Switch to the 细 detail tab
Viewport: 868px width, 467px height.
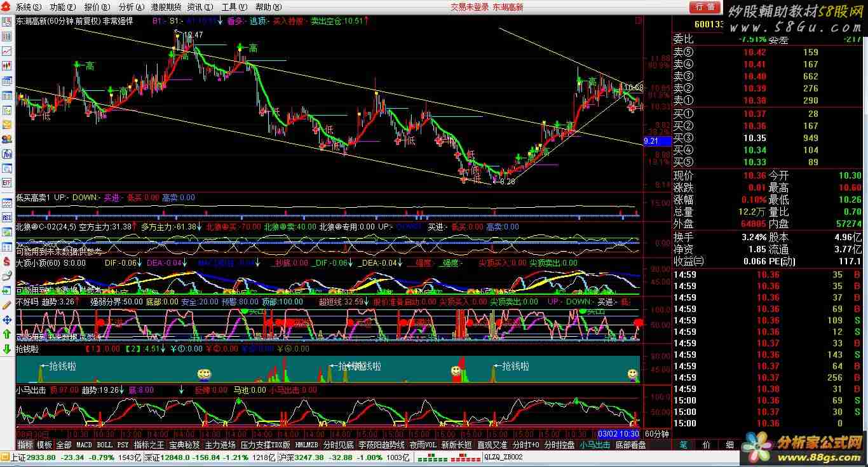[x=729, y=445]
